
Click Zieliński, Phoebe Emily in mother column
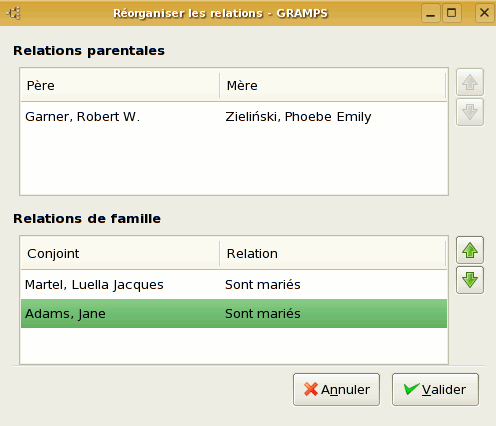tap(298, 117)
